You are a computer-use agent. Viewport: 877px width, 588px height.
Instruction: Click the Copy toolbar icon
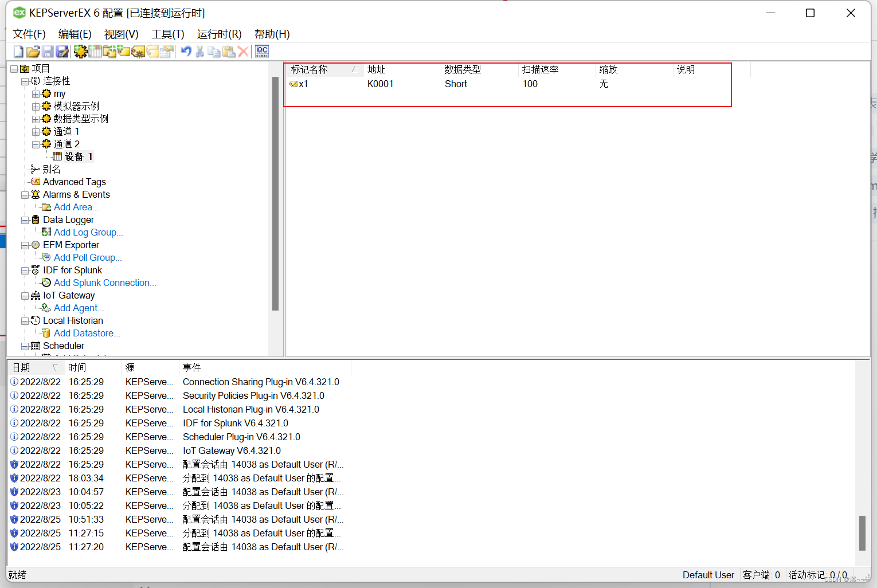tap(214, 52)
